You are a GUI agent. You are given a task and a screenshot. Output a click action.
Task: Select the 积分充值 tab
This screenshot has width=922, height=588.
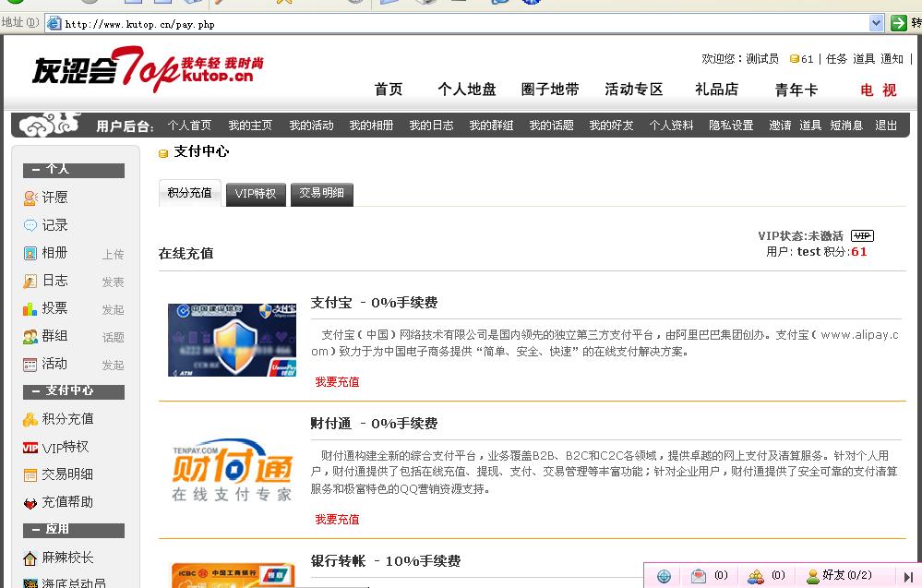point(190,193)
